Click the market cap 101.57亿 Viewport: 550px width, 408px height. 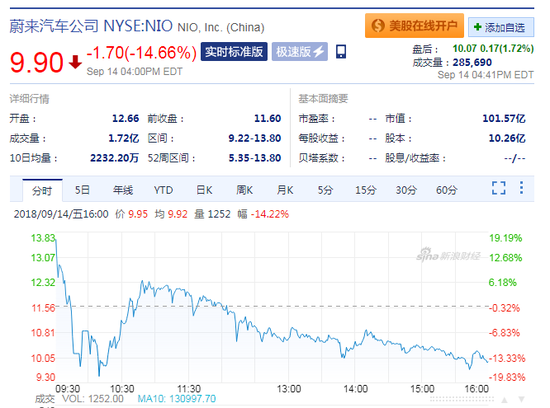[504, 118]
